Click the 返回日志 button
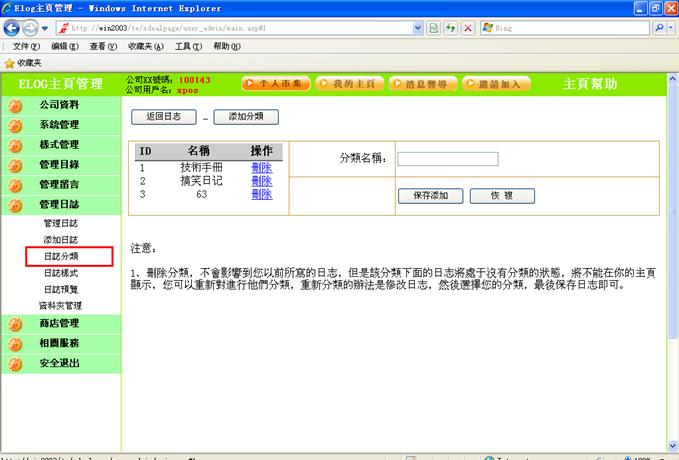Image resolution: width=679 pixels, height=460 pixels. click(163, 117)
